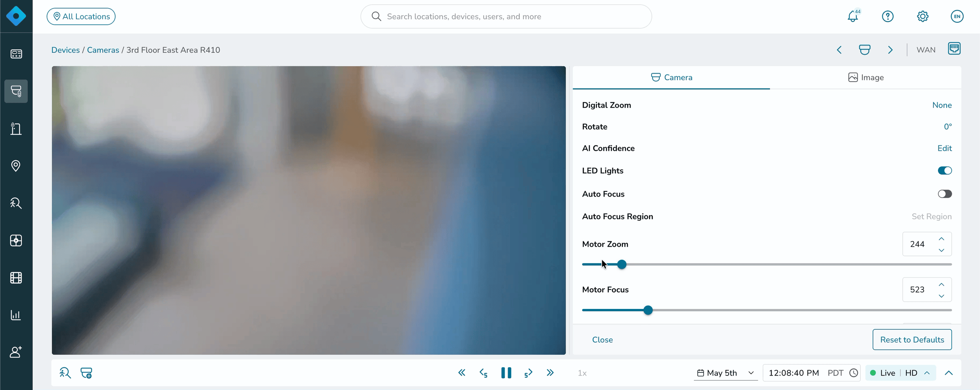Open the help question mark icon

point(887,16)
